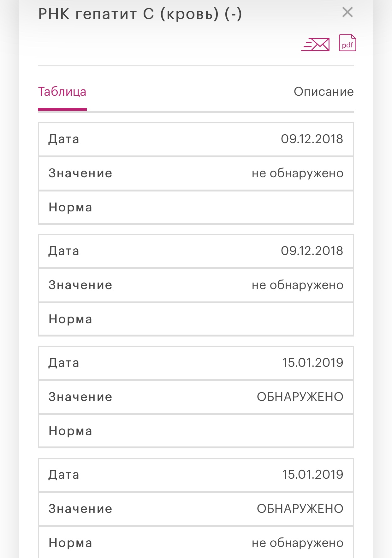Image resolution: width=392 pixels, height=558 pixels.
Task: Click second record's не обнаружено value
Action: [x=297, y=285]
